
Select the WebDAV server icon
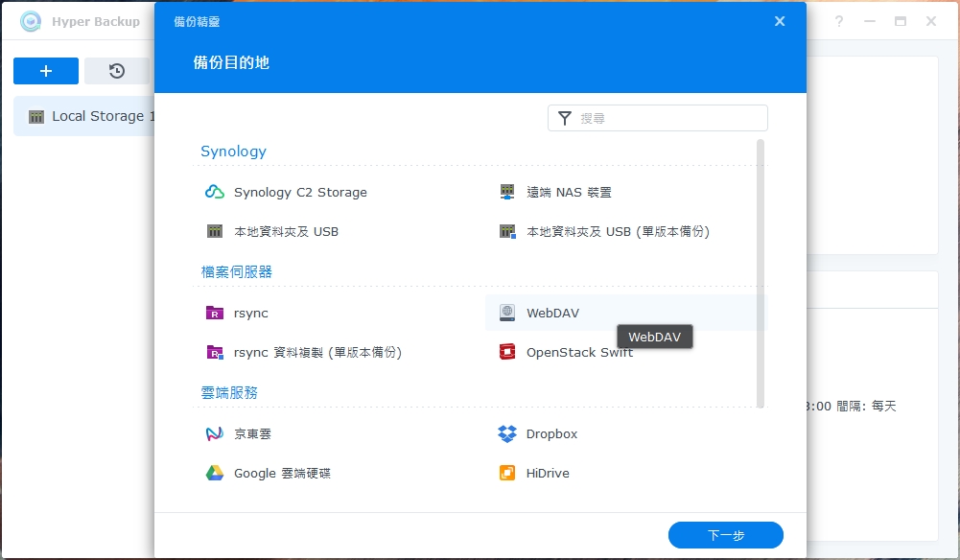[x=507, y=313]
